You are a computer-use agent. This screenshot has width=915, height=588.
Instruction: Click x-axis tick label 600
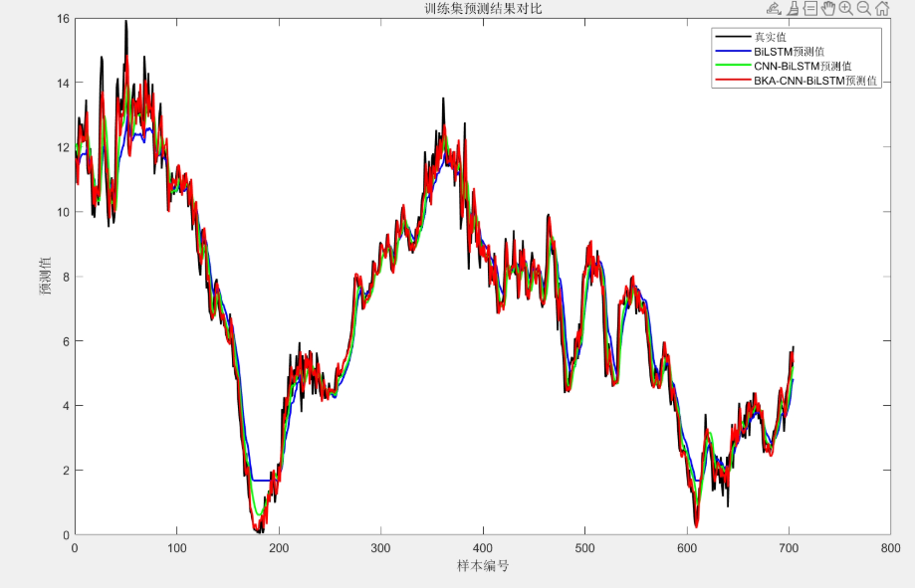(687, 548)
